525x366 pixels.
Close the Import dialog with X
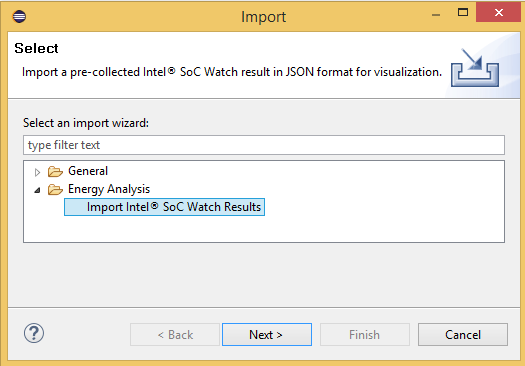(499, 12)
